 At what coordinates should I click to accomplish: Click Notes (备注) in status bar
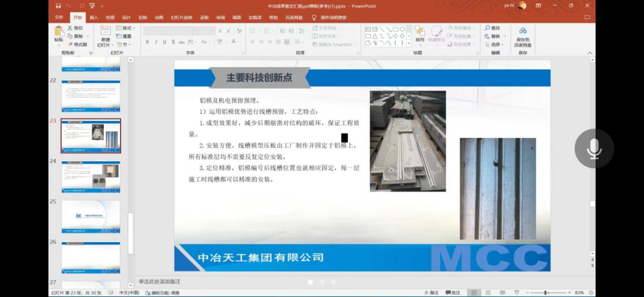(431, 292)
